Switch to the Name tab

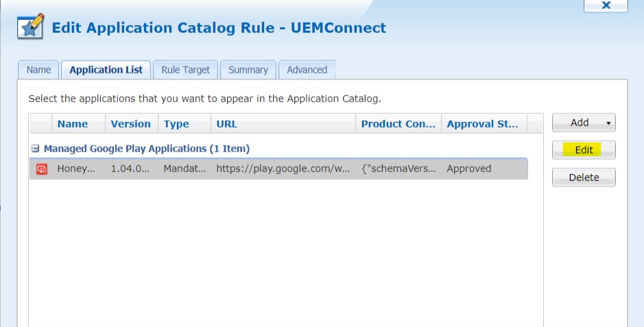coord(38,70)
